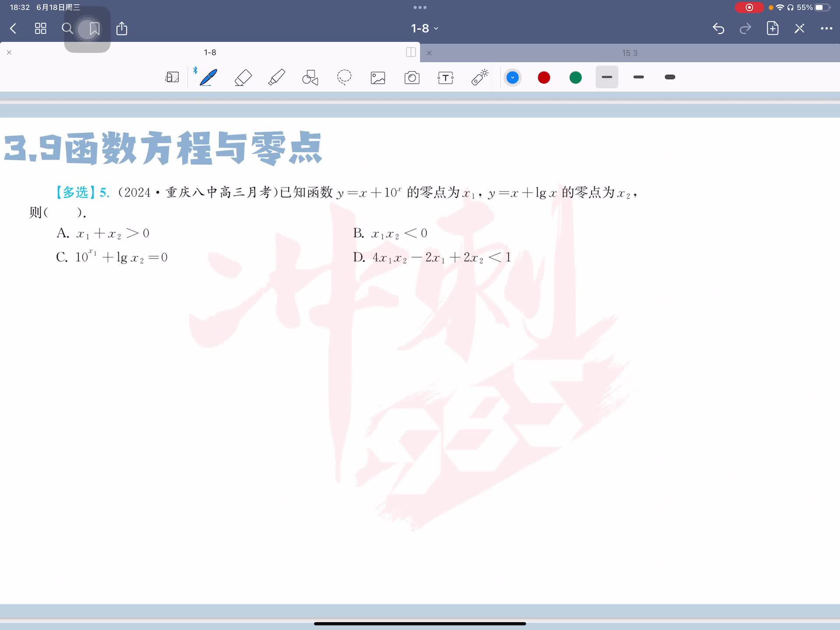Select the Pen tool
Image resolution: width=840 pixels, height=630 pixels.
[208, 77]
